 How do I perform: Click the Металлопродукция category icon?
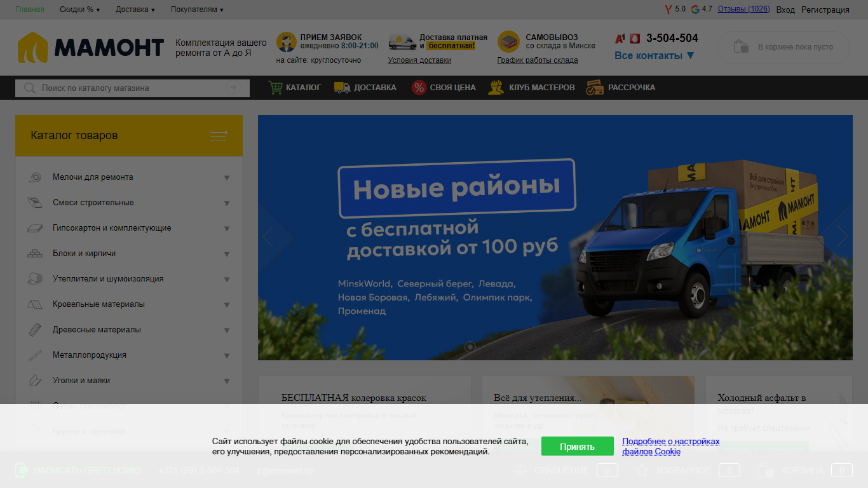(35, 355)
